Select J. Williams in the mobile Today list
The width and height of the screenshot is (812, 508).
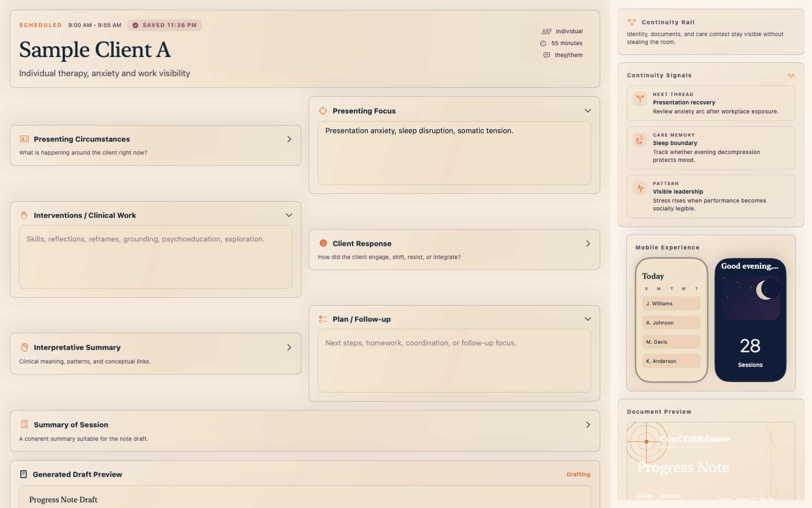coord(671,303)
